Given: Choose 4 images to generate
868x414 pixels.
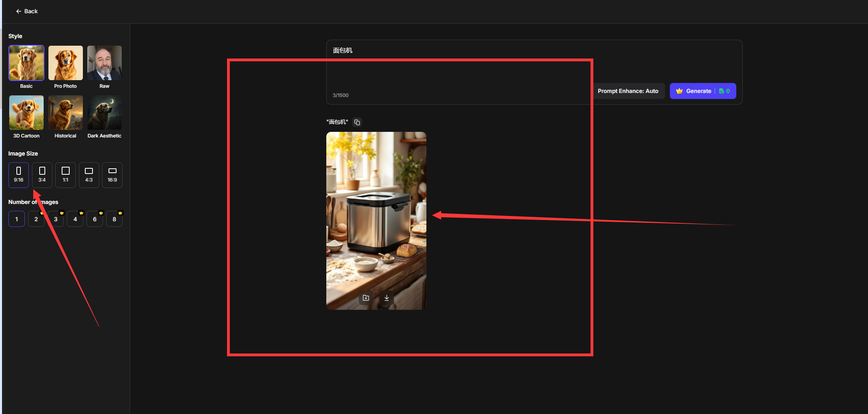Looking at the screenshot, I should click(75, 219).
